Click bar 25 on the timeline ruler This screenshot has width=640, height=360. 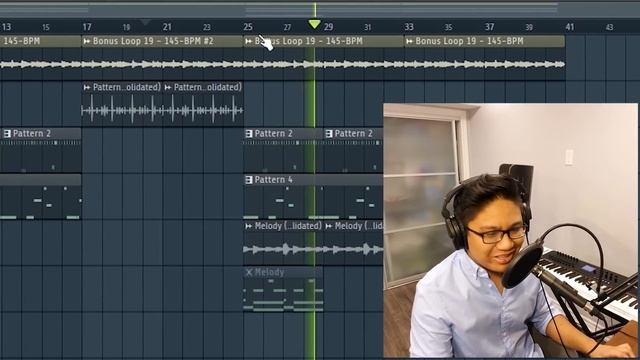coord(248,27)
